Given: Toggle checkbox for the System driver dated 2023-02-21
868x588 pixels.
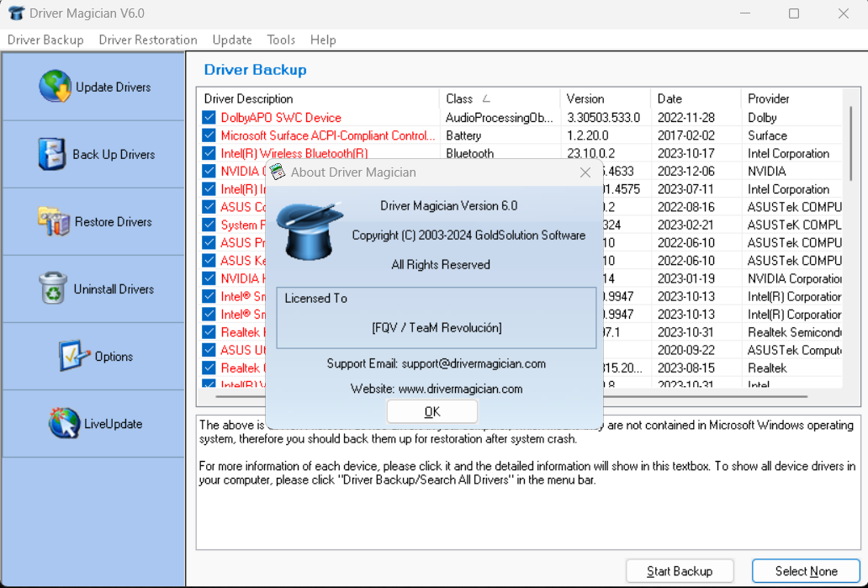Looking at the screenshot, I should (x=209, y=225).
